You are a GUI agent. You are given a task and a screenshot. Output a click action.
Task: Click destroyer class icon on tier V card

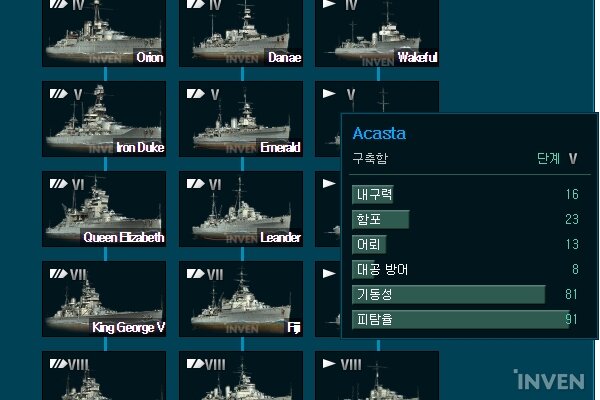click(x=329, y=94)
